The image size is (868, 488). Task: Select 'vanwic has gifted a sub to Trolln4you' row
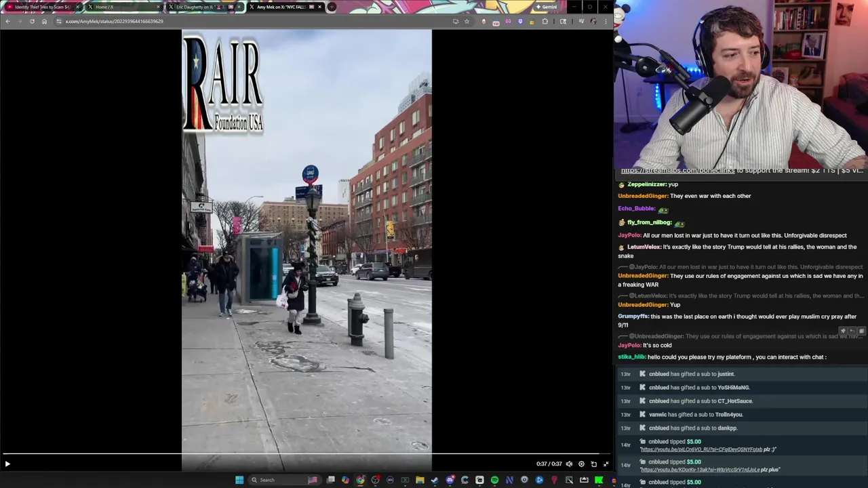(x=742, y=415)
